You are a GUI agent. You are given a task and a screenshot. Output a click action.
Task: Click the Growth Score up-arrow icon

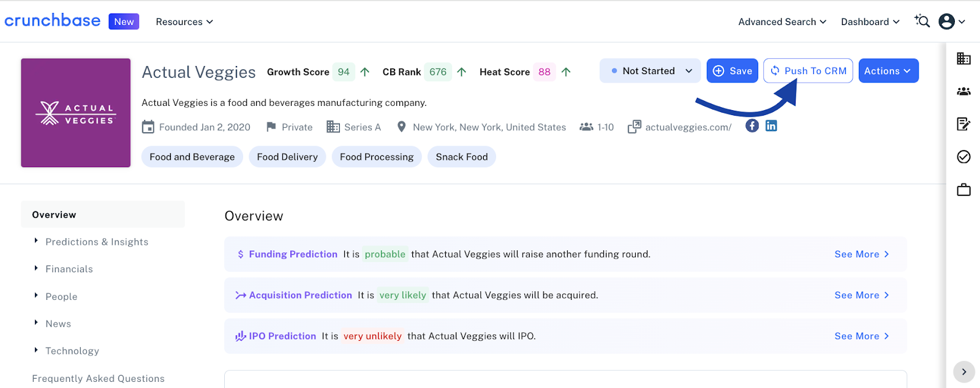pyautogui.click(x=365, y=72)
